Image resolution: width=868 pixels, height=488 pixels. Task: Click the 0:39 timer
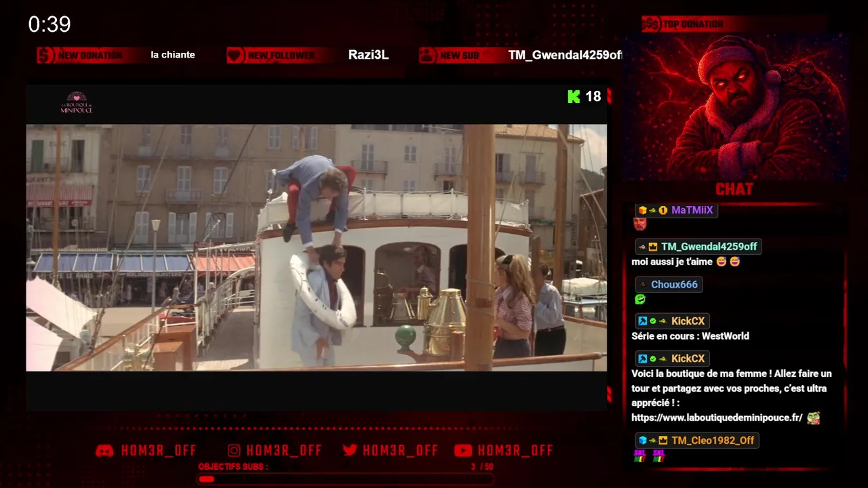click(x=50, y=24)
